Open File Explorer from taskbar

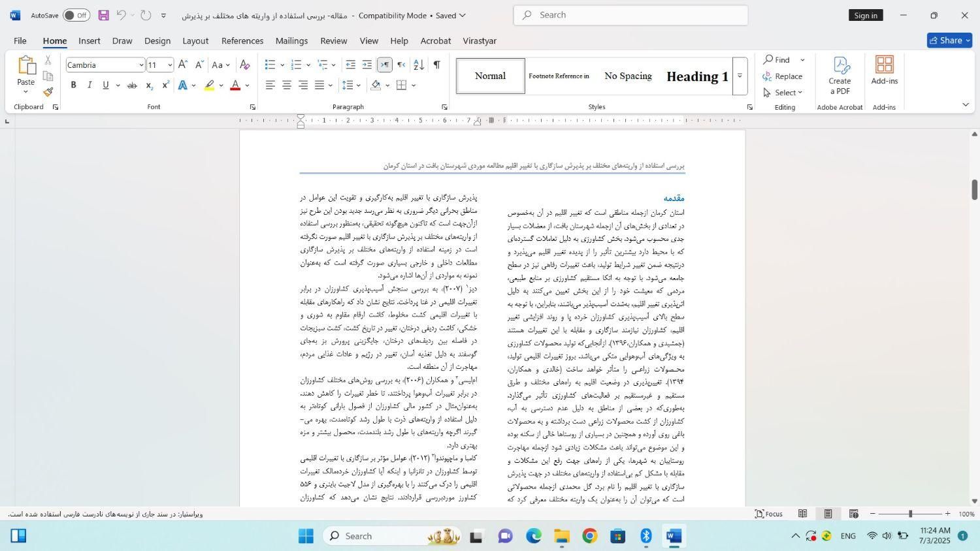coord(561,536)
